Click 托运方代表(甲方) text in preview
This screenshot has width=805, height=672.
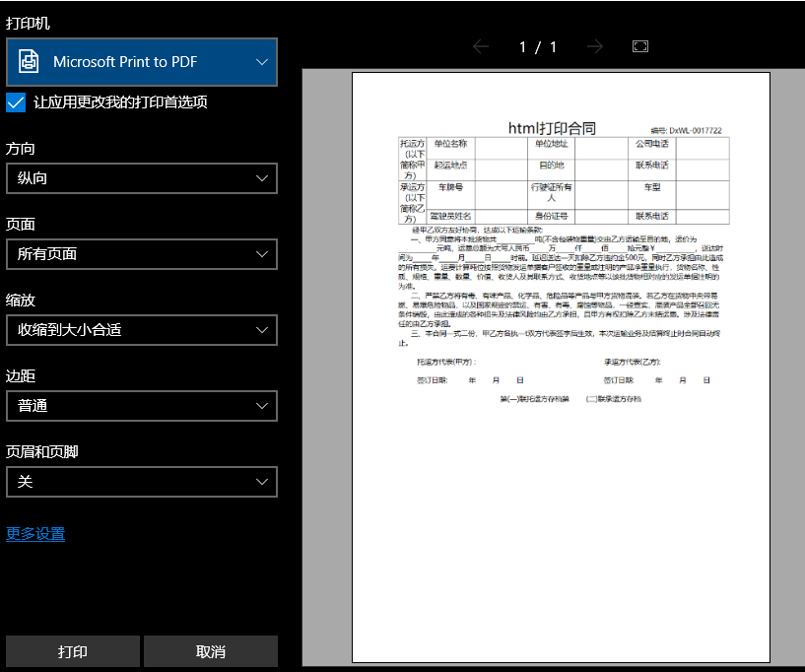click(x=446, y=362)
